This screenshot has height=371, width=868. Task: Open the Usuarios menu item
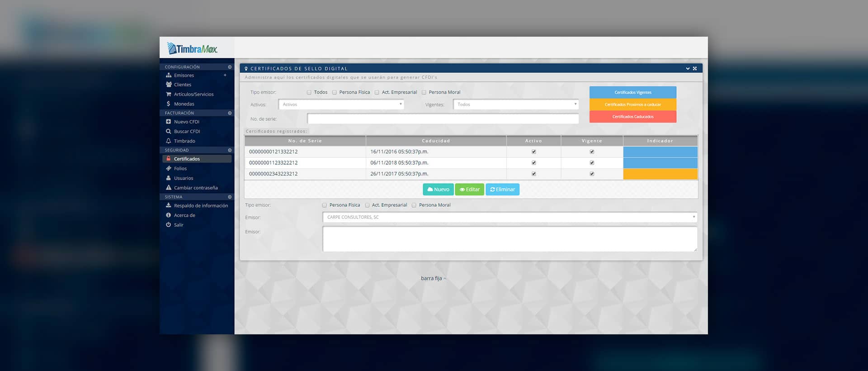pyautogui.click(x=184, y=178)
